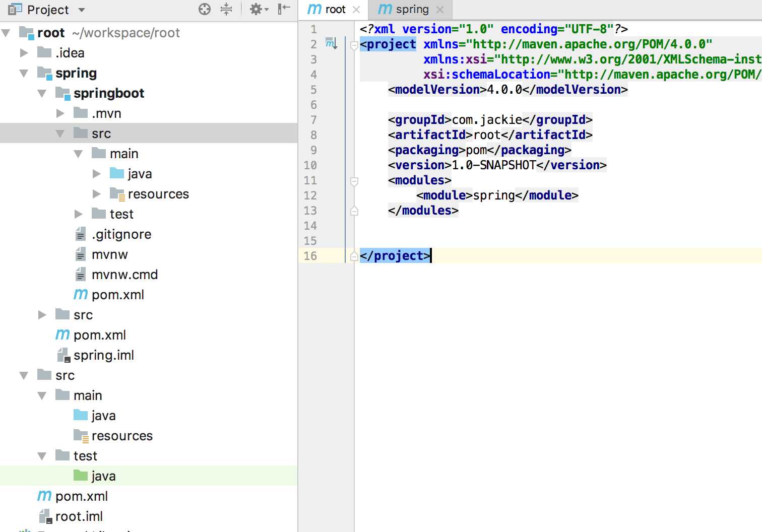Click the version value 1.0-SNAPSHOT

[x=494, y=165]
